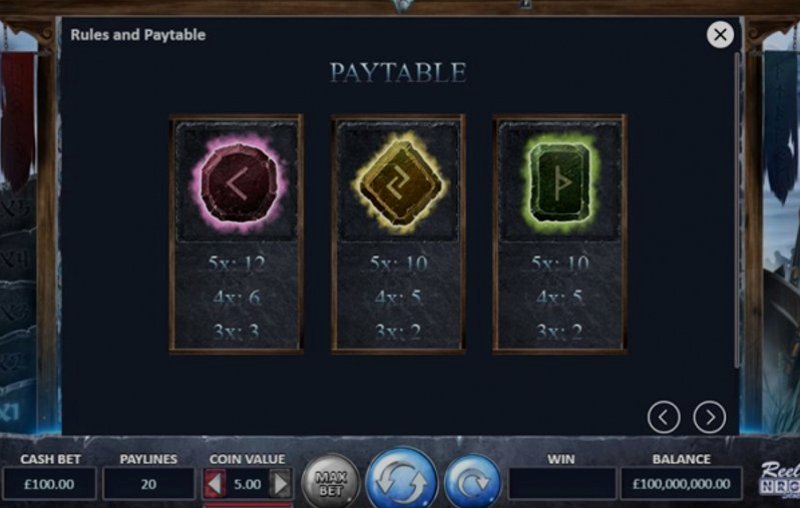Click the paytable panel vertical scrollbar
The height and width of the screenshot is (508, 800).
coord(737,209)
